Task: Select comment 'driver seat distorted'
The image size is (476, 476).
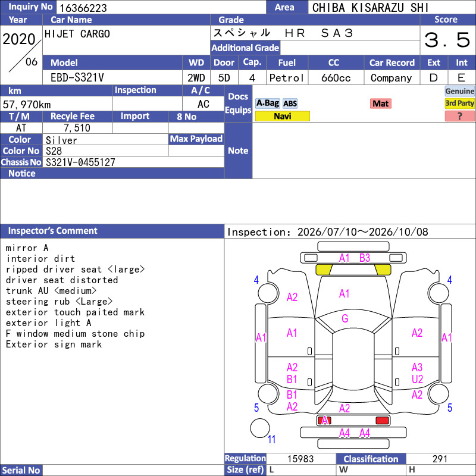Action: point(62,280)
